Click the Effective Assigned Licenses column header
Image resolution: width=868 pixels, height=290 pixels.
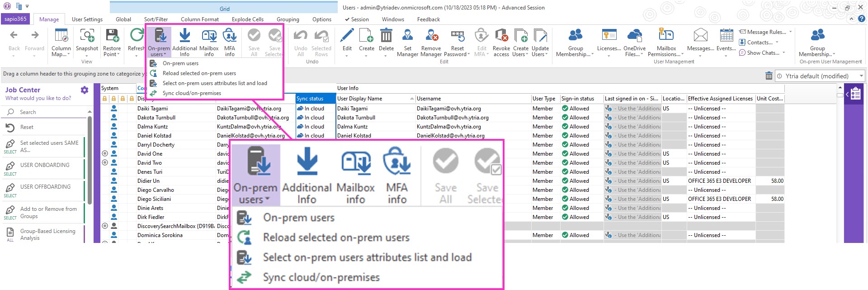(721, 99)
